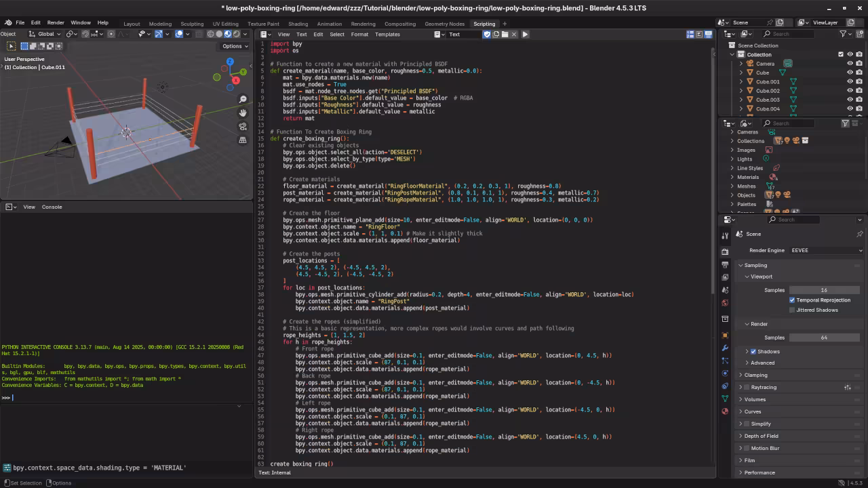This screenshot has width=868, height=488.
Task: Click the viewport Samples value field
Action: pyautogui.click(x=823, y=290)
